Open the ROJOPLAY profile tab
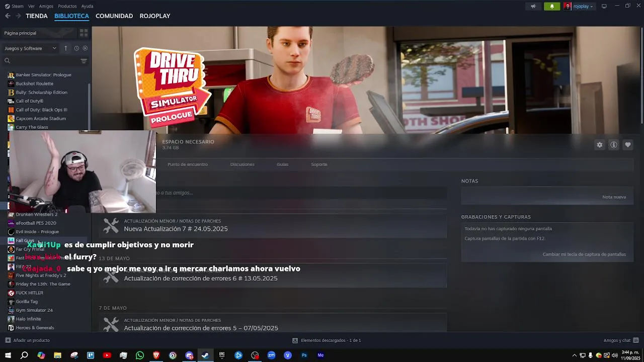 [x=155, y=16]
